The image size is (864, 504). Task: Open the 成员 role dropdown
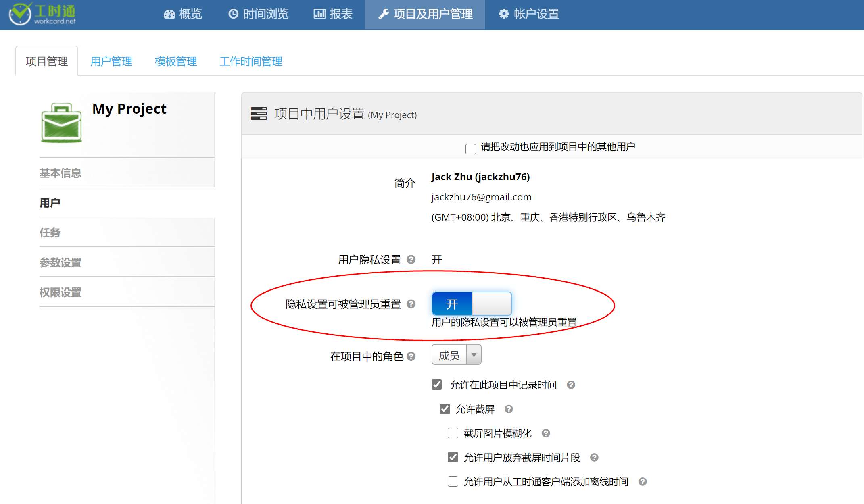456,355
